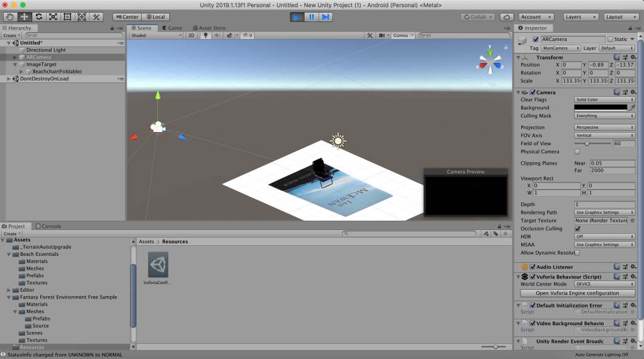This screenshot has width=644, height=359.
Task: Select the Scale tool
Action: tap(53, 17)
